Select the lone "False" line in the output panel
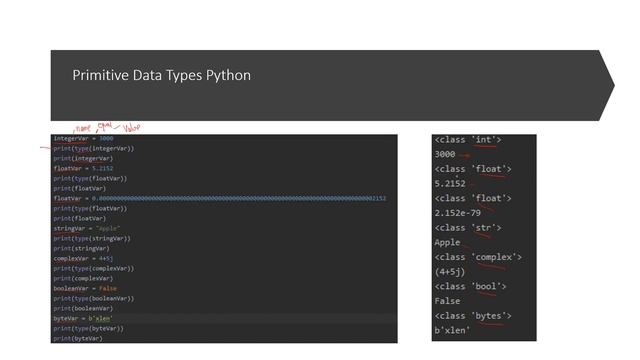This screenshot has height=360, width=640. [447, 301]
